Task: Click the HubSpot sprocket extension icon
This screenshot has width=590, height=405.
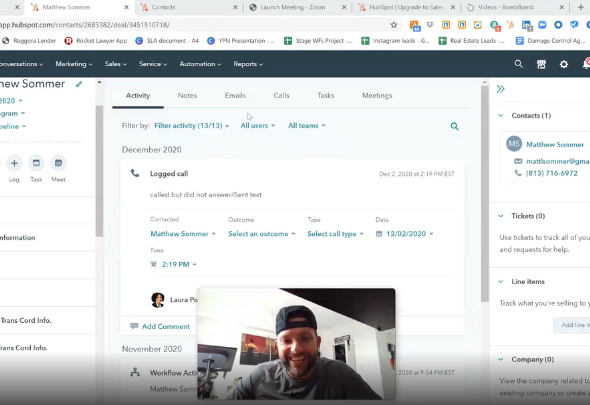Action: [510, 25]
